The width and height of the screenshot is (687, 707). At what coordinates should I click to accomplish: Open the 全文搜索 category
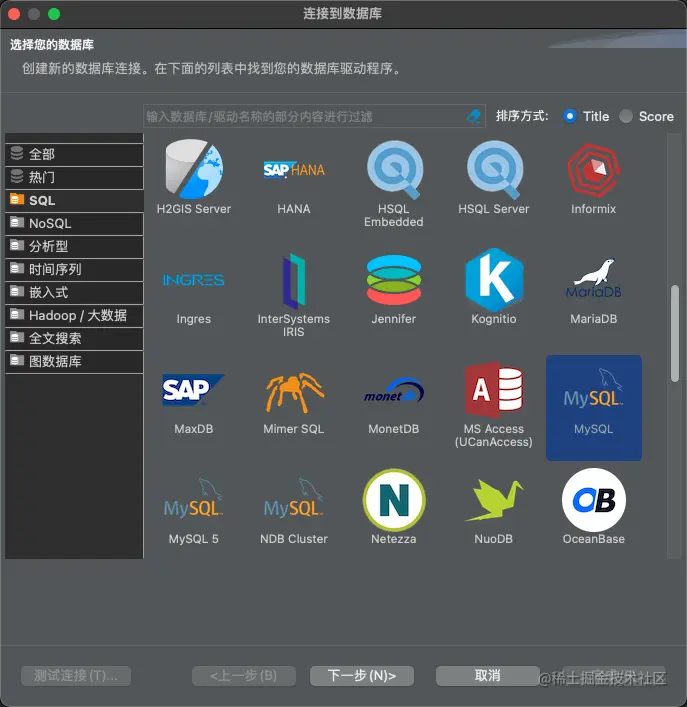tap(74, 338)
